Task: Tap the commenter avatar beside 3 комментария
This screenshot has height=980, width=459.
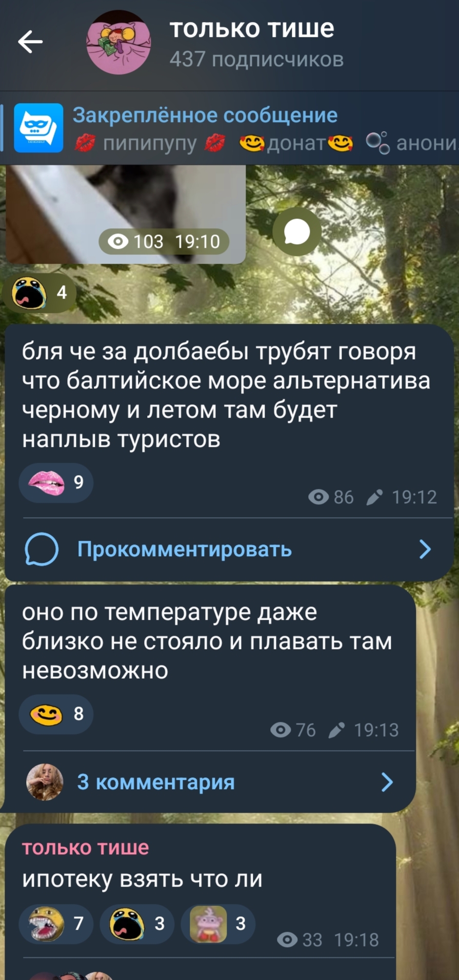Action: pos(45,782)
